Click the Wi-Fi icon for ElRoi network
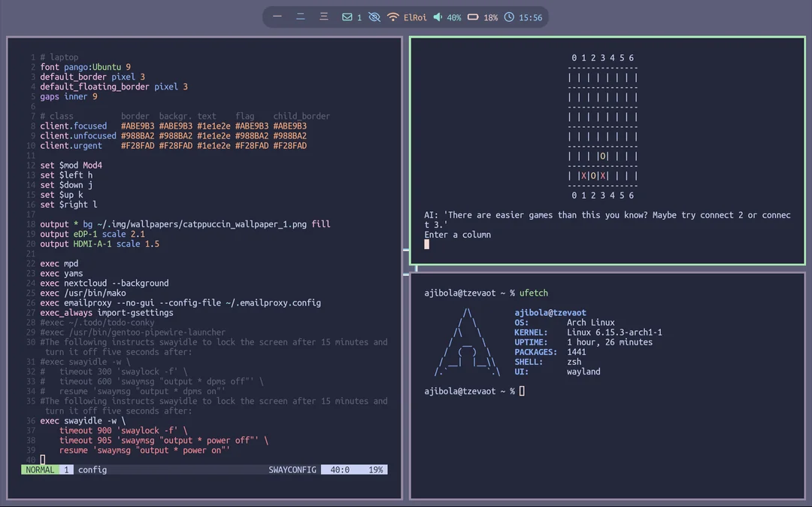Viewport: 812px width, 507px height. point(393,17)
